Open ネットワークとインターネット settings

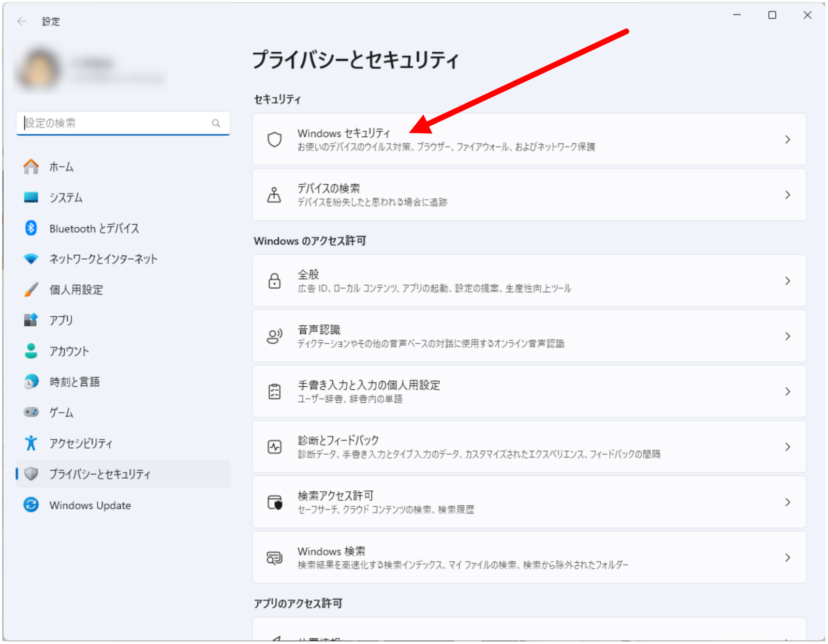click(103, 259)
